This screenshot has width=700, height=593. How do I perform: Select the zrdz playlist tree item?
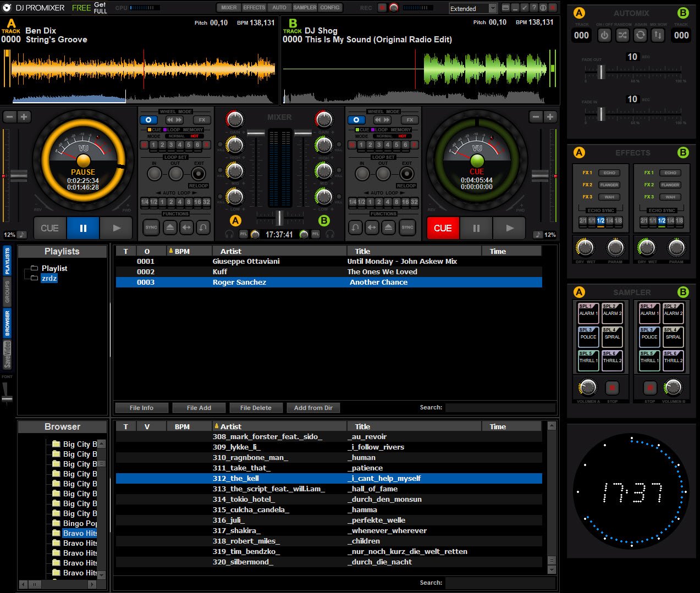click(x=49, y=278)
